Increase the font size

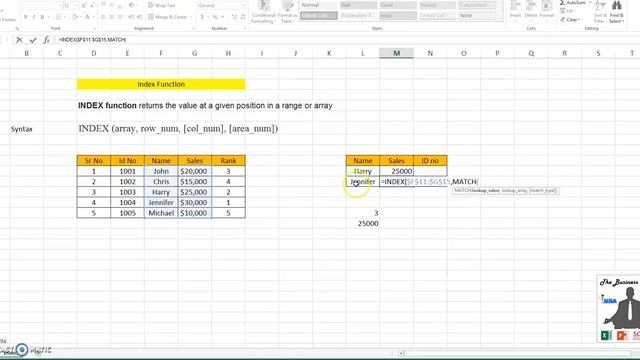click(83, 5)
